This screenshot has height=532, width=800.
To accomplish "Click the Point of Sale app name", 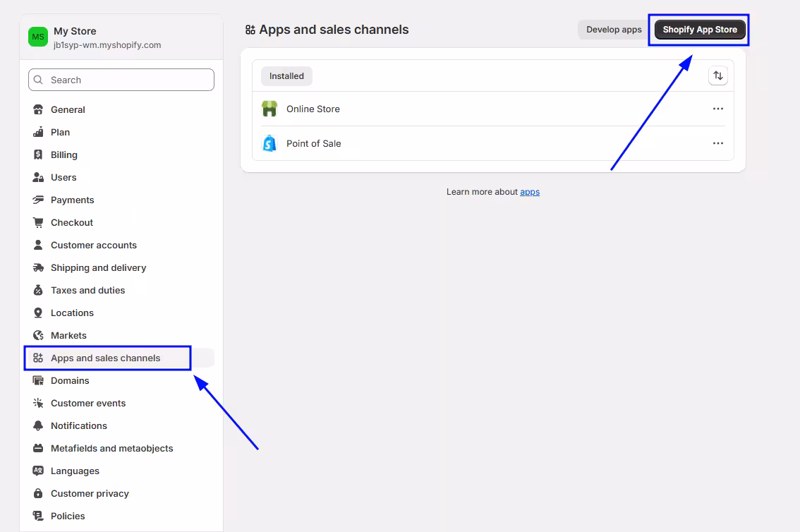I will coord(313,143).
